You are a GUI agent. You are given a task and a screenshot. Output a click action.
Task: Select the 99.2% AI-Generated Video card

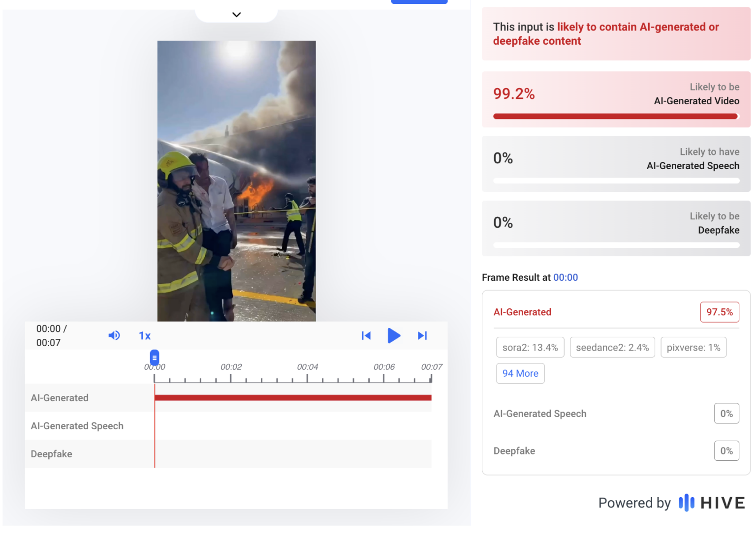(x=616, y=99)
